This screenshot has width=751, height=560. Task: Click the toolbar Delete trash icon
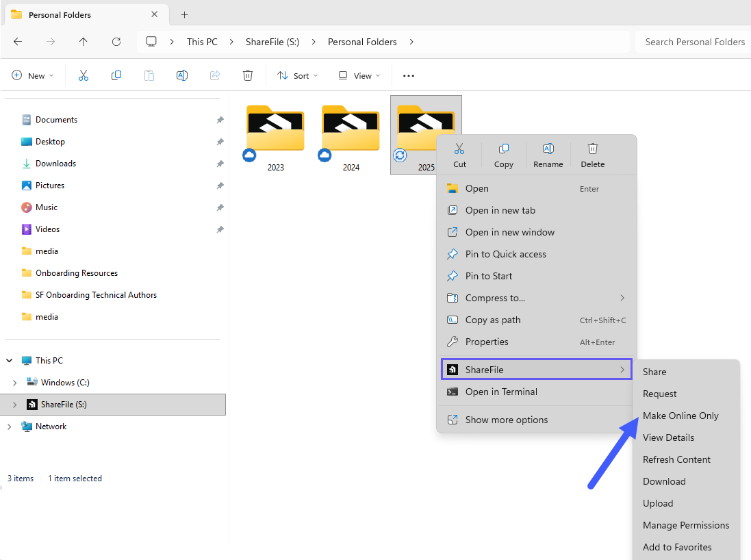click(248, 75)
